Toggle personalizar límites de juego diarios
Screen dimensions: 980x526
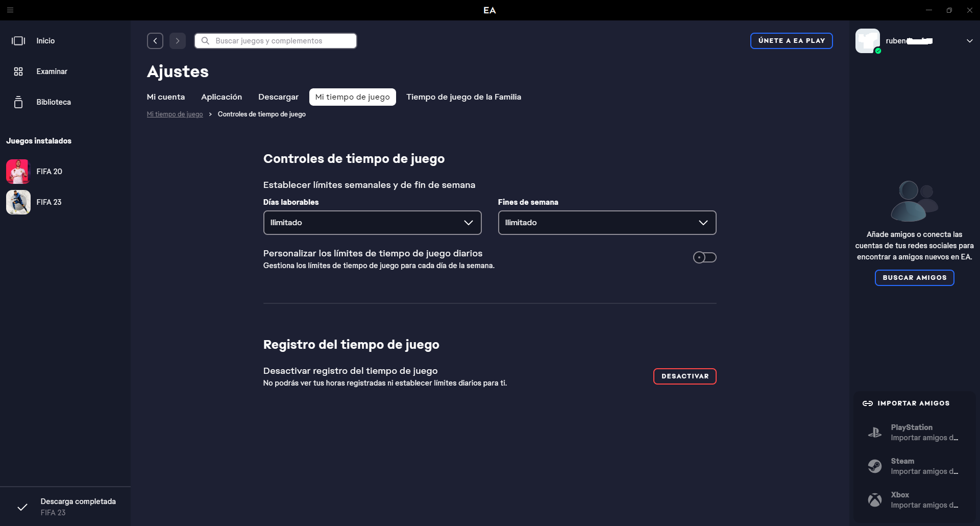click(705, 257)
